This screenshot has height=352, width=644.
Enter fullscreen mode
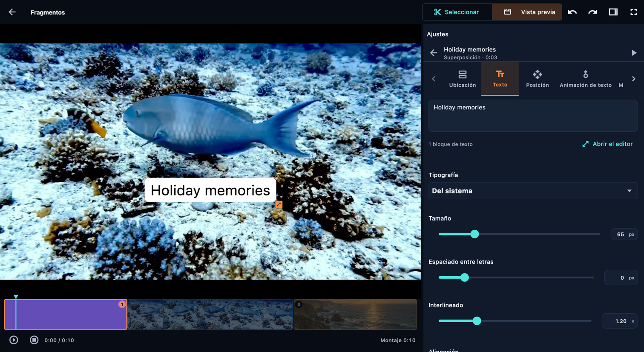click(633, 12)
